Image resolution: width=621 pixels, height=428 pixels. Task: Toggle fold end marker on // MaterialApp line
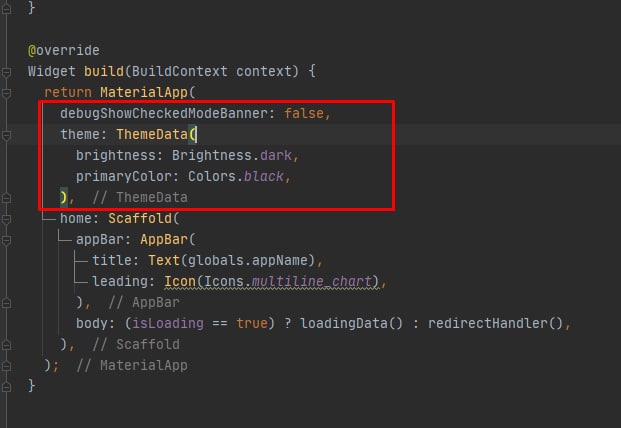coord(6,366)
